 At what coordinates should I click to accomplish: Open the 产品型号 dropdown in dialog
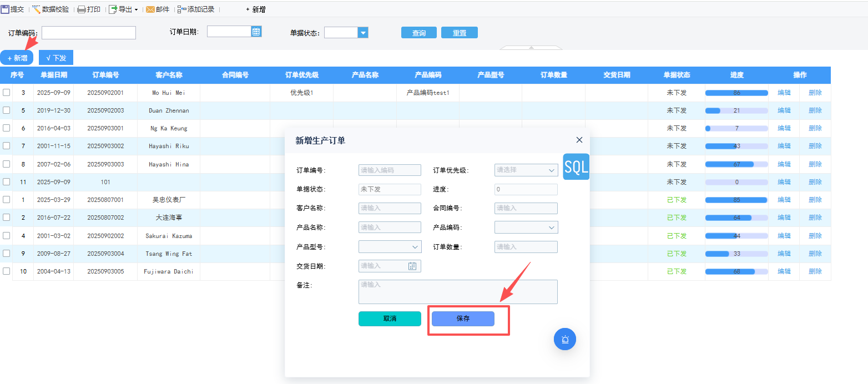click(x=415, y=247)
